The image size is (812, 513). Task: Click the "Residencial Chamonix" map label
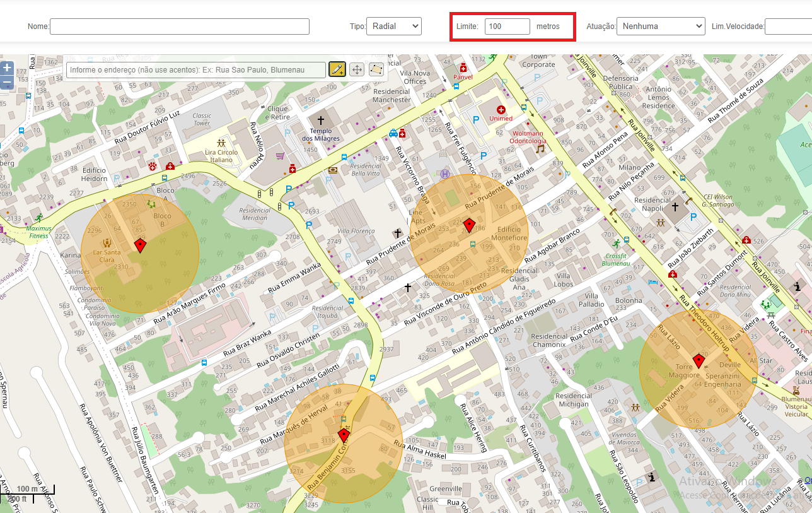[x=549, y=341]
